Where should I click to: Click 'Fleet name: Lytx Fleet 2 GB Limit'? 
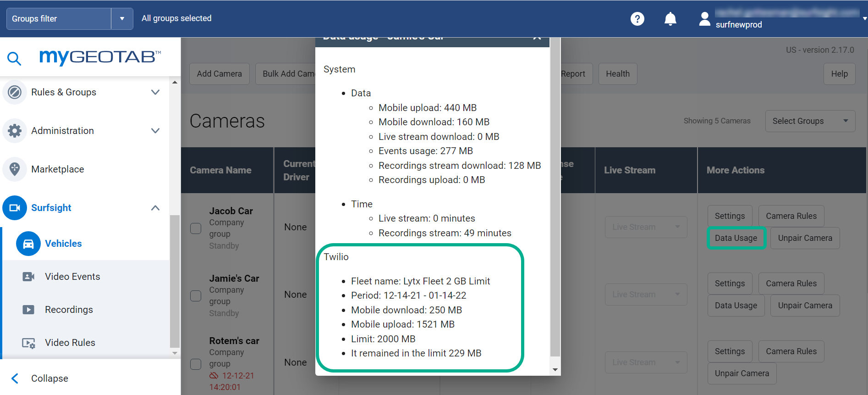421,281
